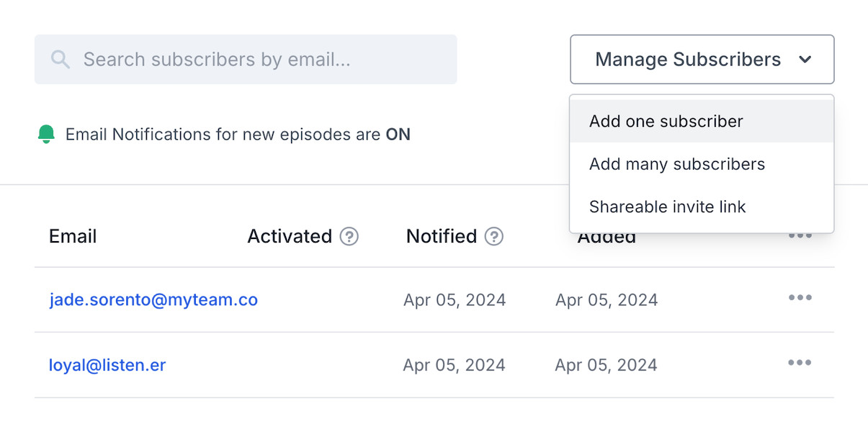Click the help icon beside Notified
The width and height of the screenshot is (868, 447).
(x=494, y=236)
